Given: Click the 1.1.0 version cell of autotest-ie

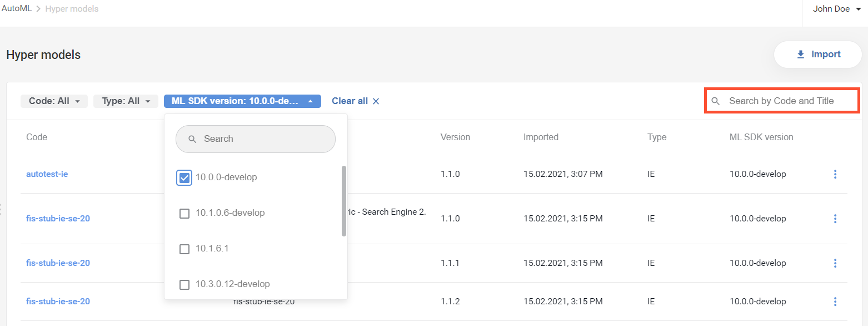Looking at the screenshot, I should point(450,174).
